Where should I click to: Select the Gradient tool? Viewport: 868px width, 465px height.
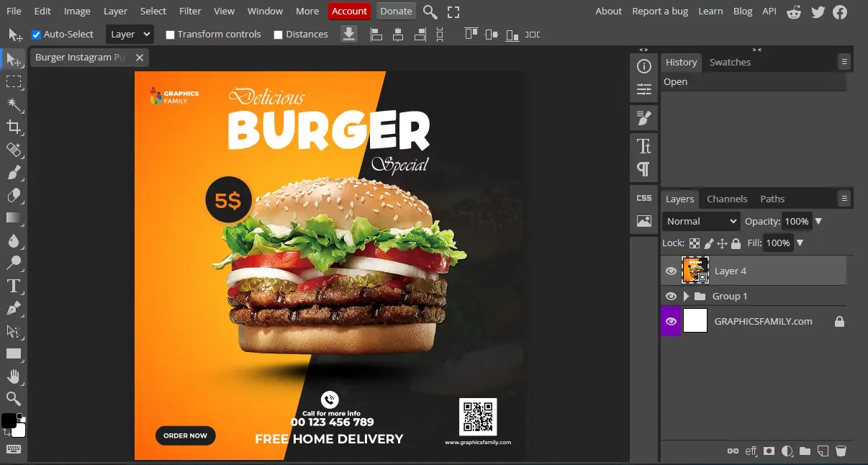coord(14,217)
